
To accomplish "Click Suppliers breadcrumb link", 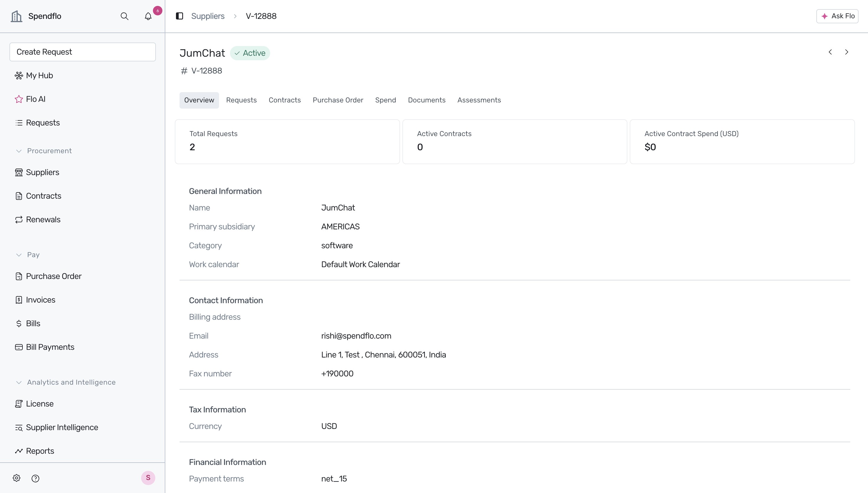I will point(208,16).
